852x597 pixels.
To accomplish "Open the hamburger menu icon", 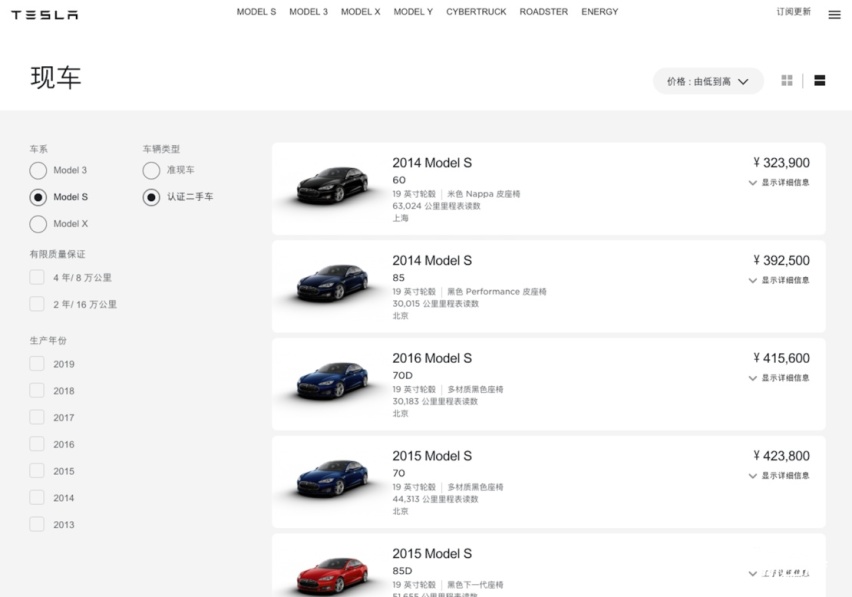I will 834,15.
